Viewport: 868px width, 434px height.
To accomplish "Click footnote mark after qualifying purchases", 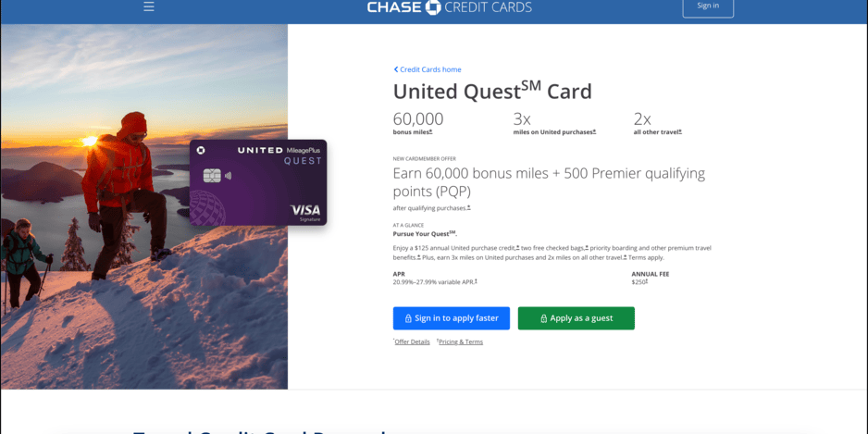I will [x=468, y=207].
